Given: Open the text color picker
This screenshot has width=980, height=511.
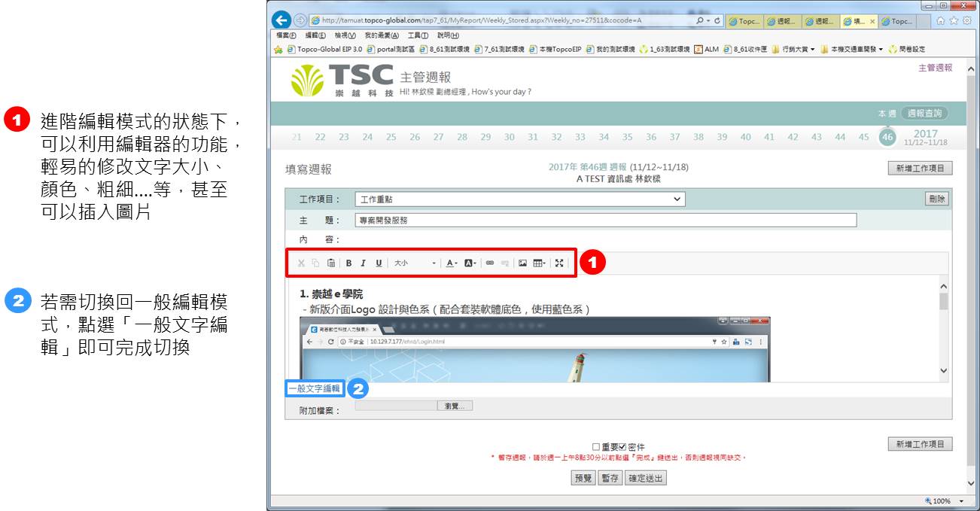Looking at the screenshot, I should 452,263.
